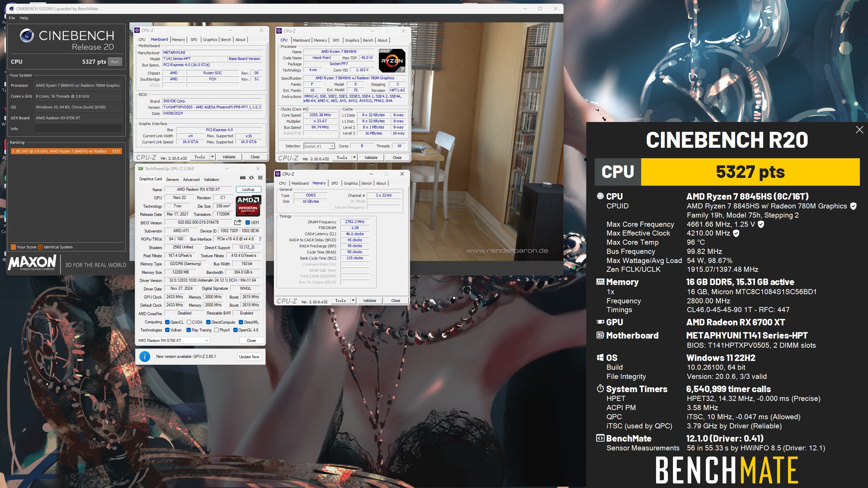Click Close button in GPU-Z

tap(251, 340)
